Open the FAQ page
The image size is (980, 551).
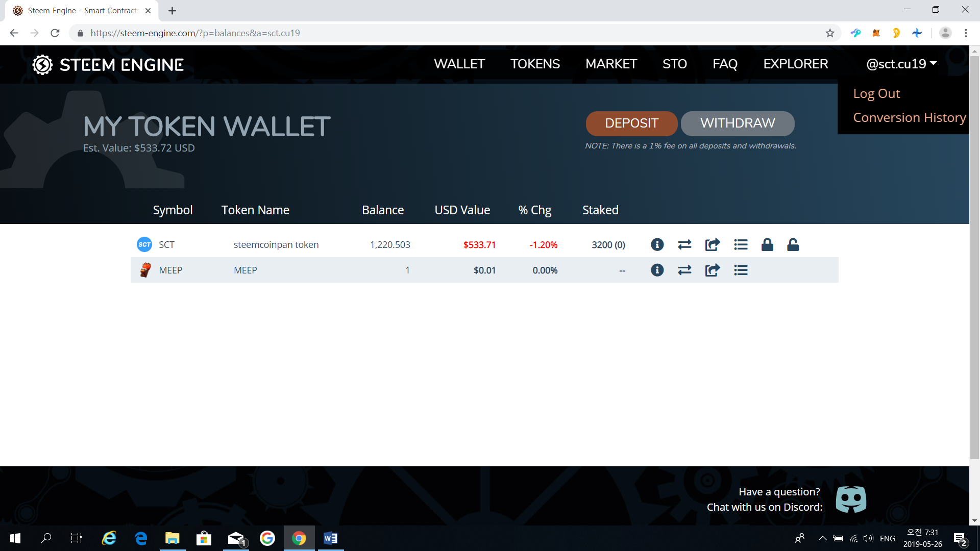(725, 64)
